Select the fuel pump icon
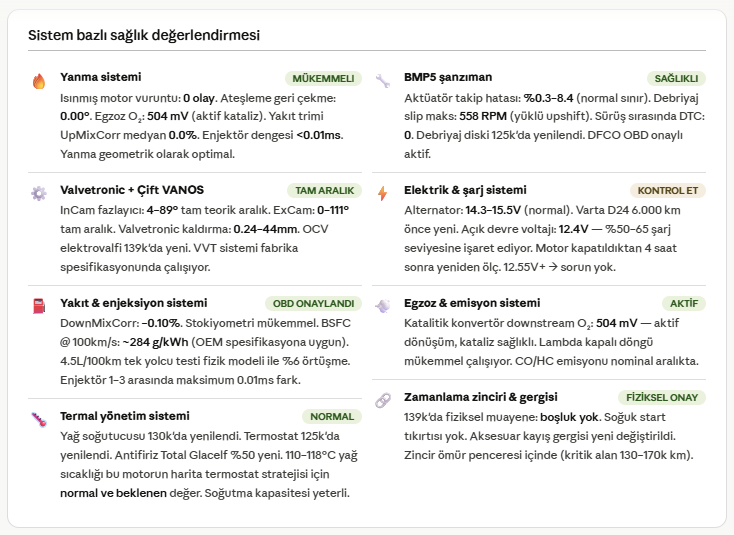Viewport: 734px width, 535px height. pos(39,307)
